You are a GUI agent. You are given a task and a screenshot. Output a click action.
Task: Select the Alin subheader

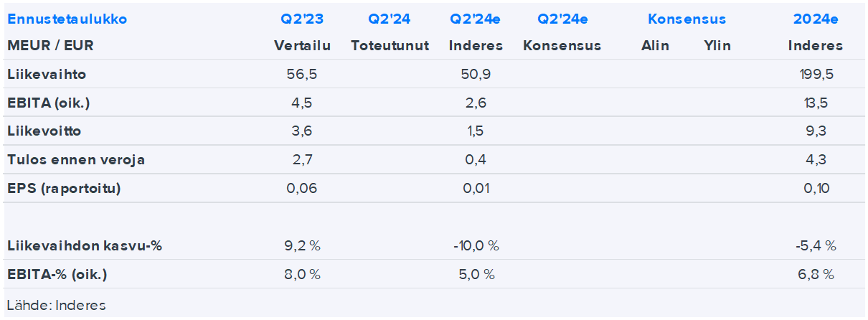point(655,46)
